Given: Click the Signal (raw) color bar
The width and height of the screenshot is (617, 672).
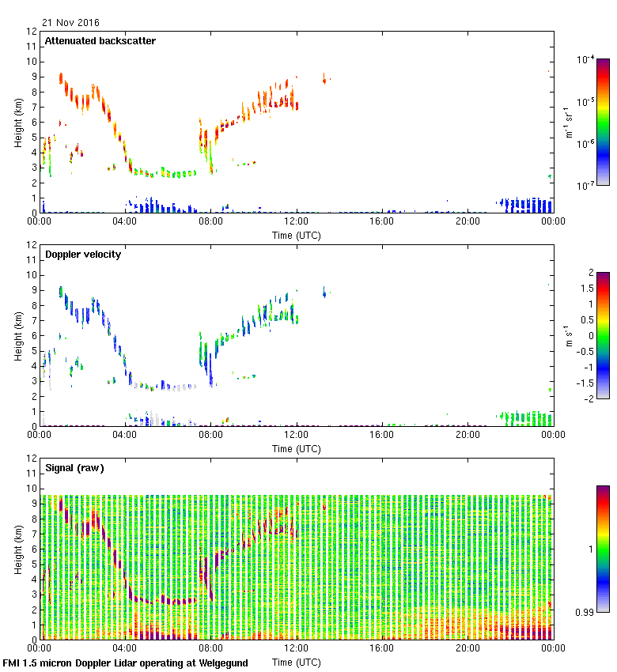Looking at the screenshot, I should click(602, 549).
